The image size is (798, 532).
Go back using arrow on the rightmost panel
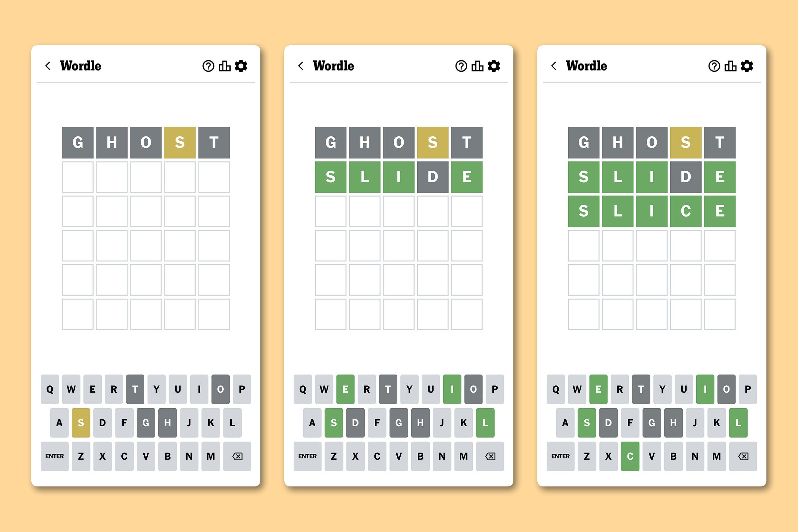pos(554,66)
